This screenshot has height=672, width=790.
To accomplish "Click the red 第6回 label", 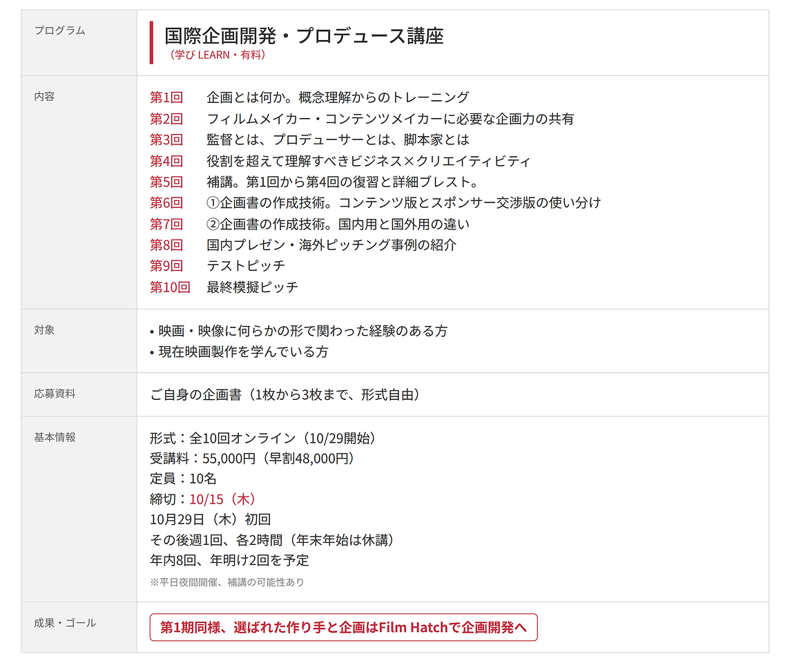I will [166, 203].
